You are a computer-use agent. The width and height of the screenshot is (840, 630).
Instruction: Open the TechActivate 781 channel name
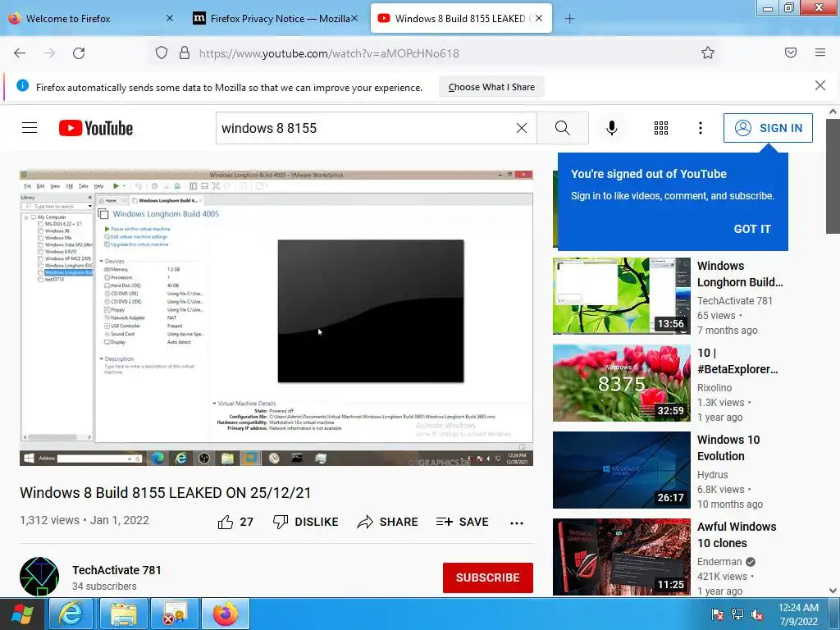tap(116, 570)
